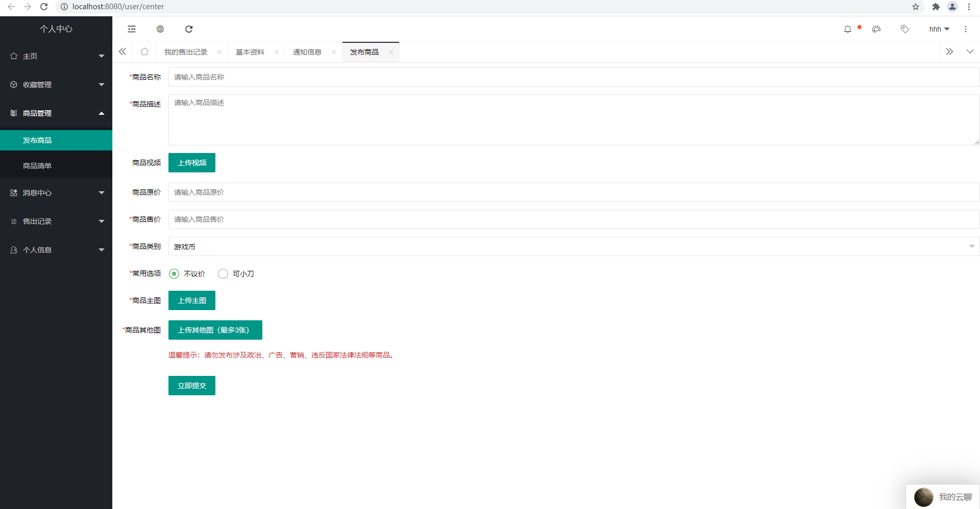This screenshot has width=980, height=509.
Task: Collapse the 商品管理 sidebar section
Action: tap(56, 113)
